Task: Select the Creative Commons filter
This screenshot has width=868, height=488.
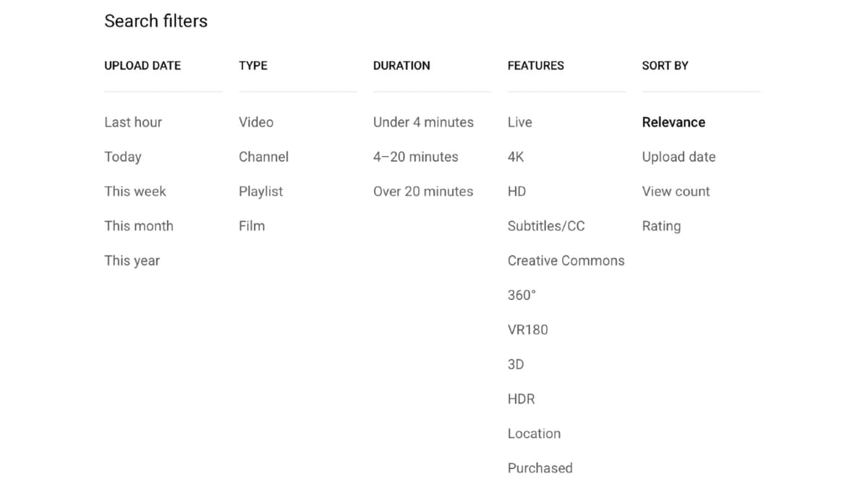Action: tap(566, 260)
